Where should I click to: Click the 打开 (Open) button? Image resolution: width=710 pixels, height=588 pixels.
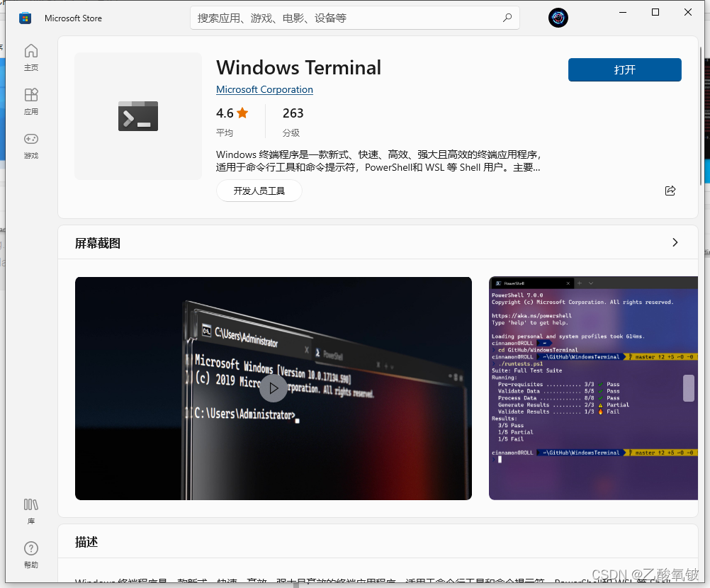624,69
